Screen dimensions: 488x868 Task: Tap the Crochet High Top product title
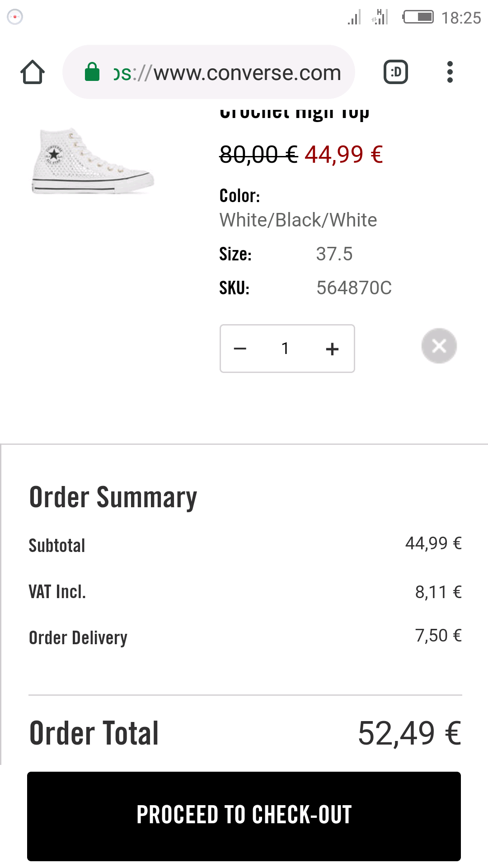click(295, 113)
